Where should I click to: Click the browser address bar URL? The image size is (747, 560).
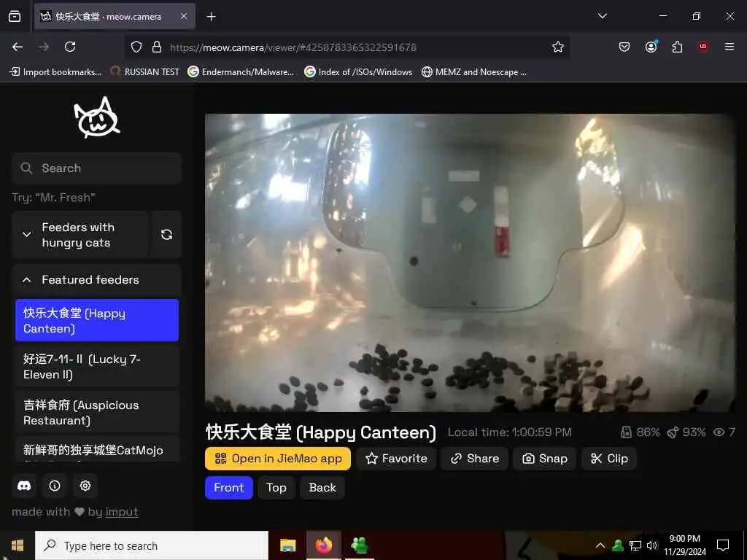coord(293,47)
